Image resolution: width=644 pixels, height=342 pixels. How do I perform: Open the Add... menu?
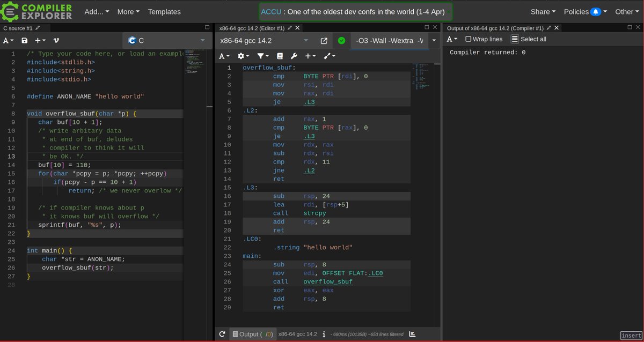(97, 11)
